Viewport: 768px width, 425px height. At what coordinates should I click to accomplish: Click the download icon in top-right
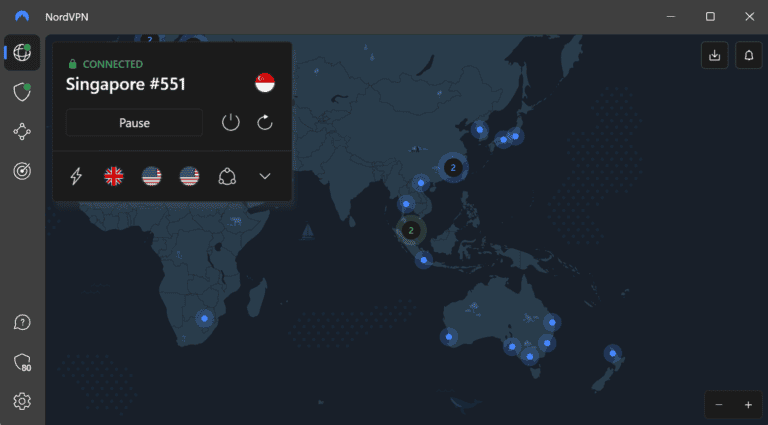[715, 55]
